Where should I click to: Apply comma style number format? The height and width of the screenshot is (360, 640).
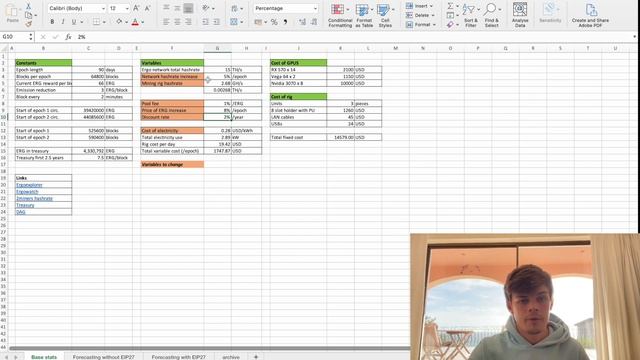point(285,22)
